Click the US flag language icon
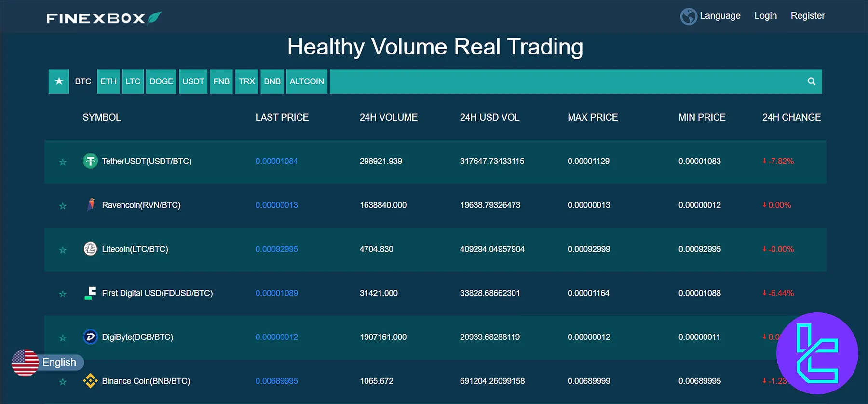 click(25, 363)
